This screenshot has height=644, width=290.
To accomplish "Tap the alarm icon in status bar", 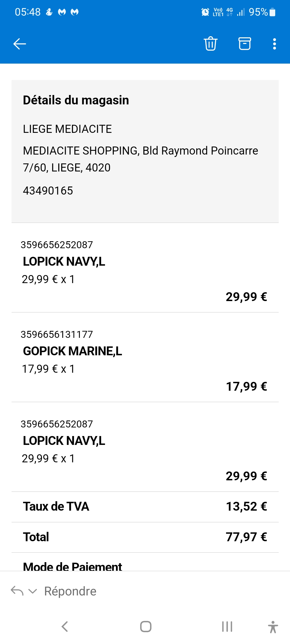I will coord(205,12).
